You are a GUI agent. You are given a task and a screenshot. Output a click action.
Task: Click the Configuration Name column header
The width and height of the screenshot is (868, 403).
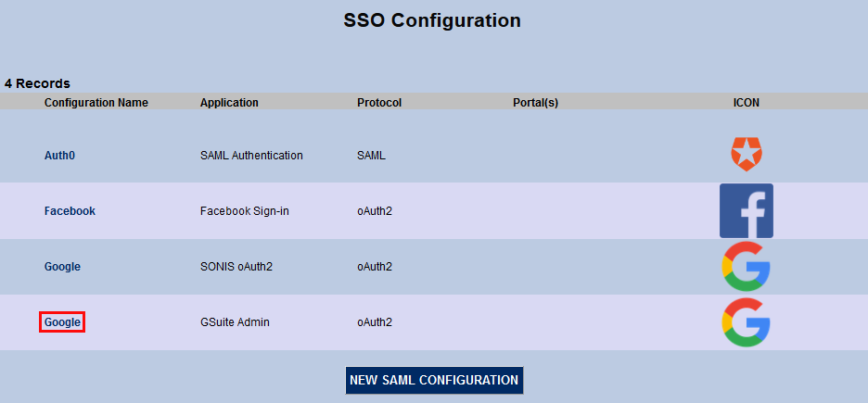coord(96,103)
